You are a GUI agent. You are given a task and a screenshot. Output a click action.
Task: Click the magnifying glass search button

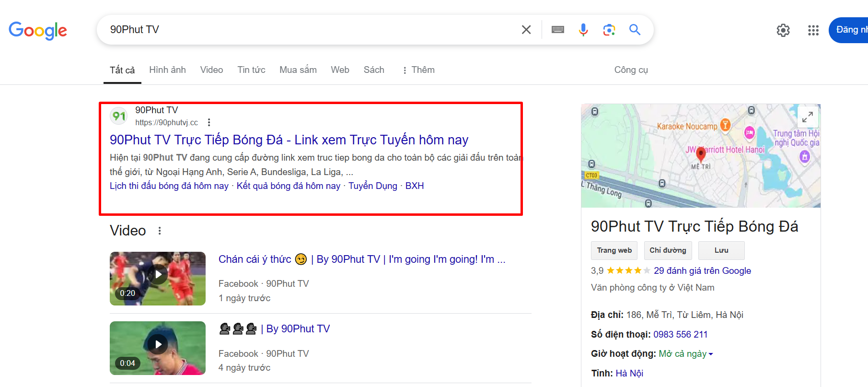[635, 30]
